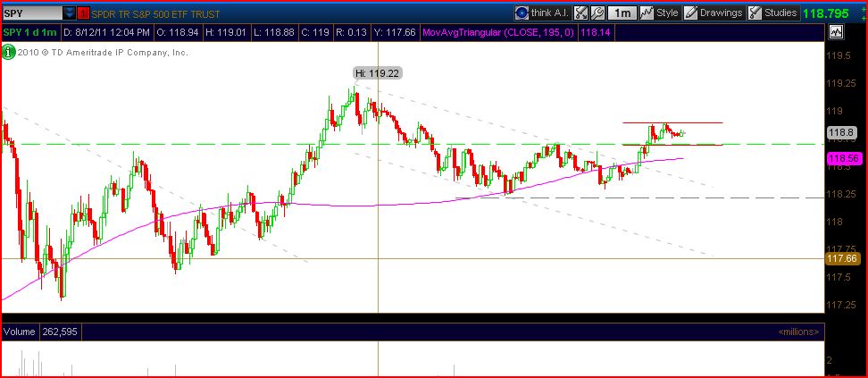868x378 pixels.
Task: Open the symbol selector dropdown arrow
Action: [69, 13]
